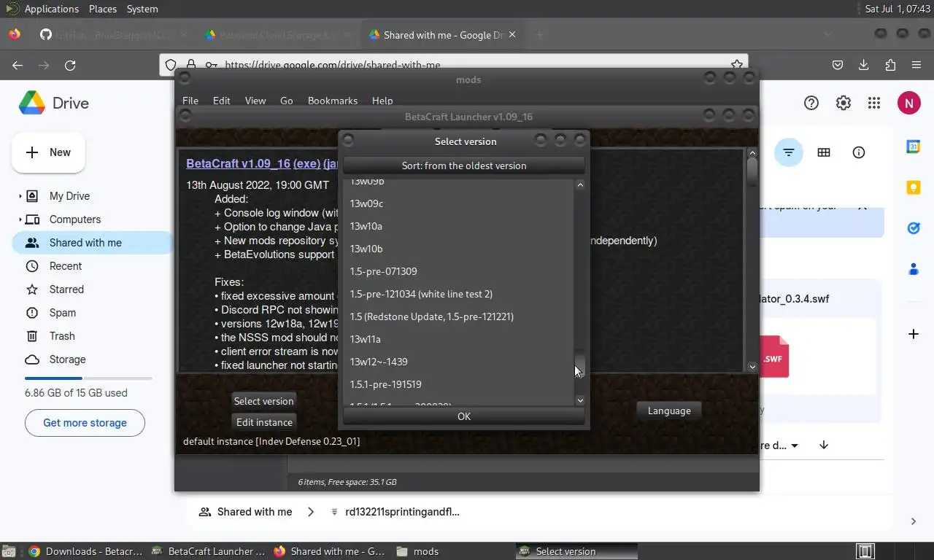Click changelog scroll-up arrow in launcher
Image resolution: width=934 pixels, height=560 pixels.
pyautogui.click(x=752, y=153)
